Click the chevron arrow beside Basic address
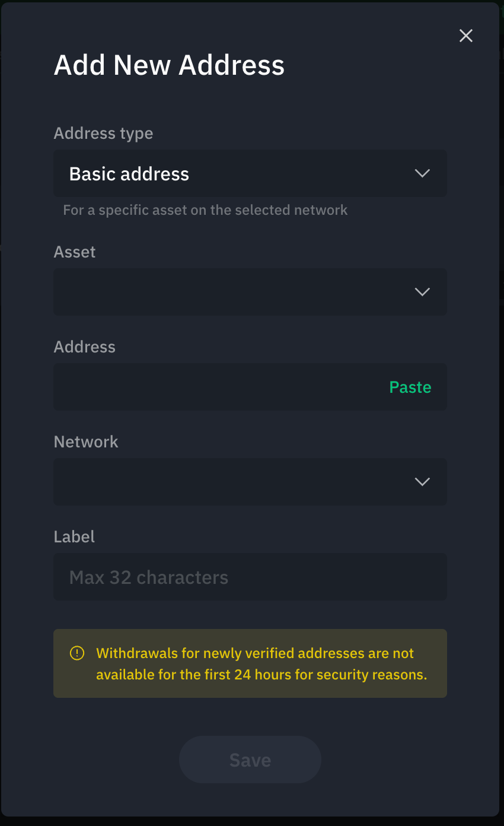This screenshot has height=826, width=504. click(422, 173)
